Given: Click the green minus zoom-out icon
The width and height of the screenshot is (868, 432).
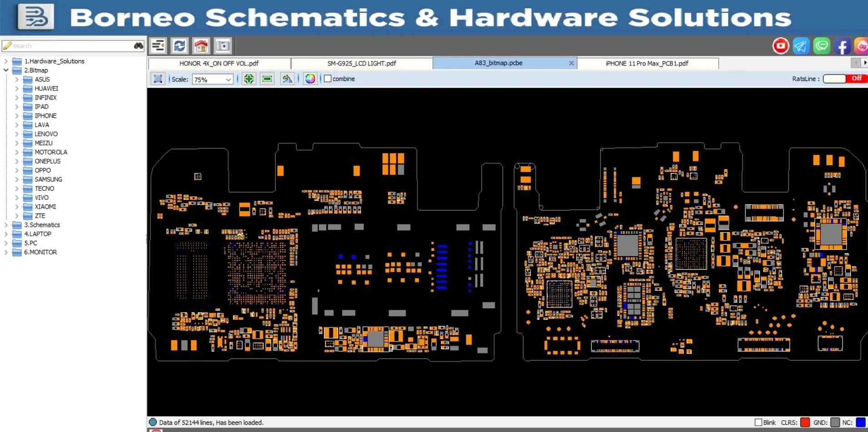Looking at the screenshot, I should click(267, 79).
